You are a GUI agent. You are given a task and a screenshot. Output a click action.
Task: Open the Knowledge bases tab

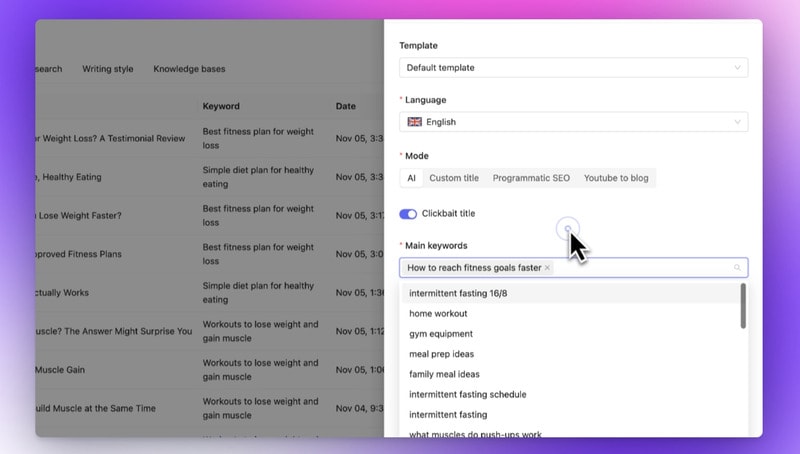[189, 69]
